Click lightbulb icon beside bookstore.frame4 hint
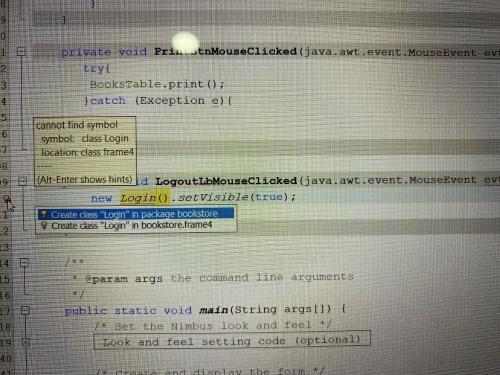 (x=44, y=226)
